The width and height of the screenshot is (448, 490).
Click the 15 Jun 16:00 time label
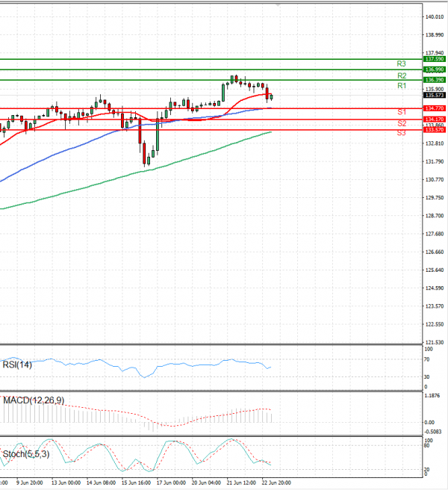tap(136, 483)
